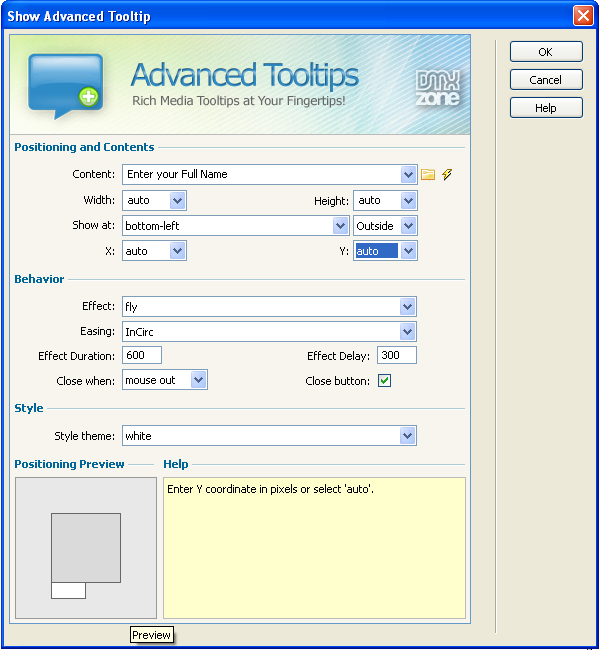The height and width of the screenshot is (650, 599).
Task: Open the Style theme dropdown
Action: pyautogui.click(x=407, y=436)
